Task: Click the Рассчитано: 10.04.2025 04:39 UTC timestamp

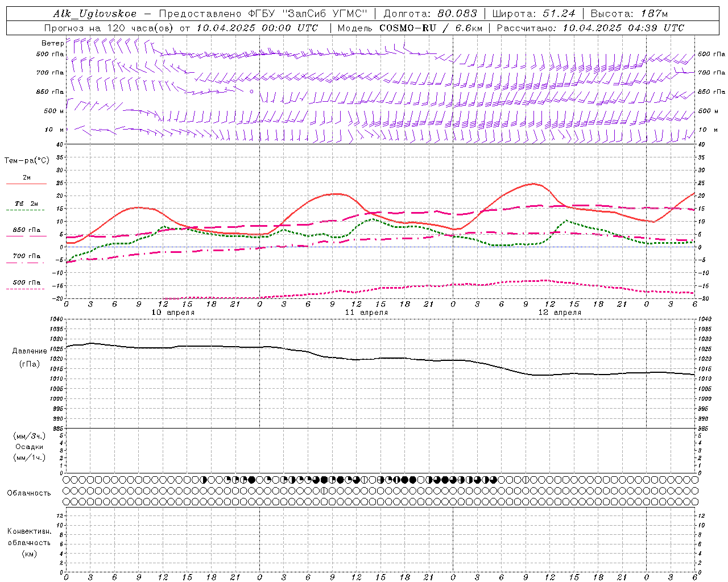Action: click(x=590, y=28)
